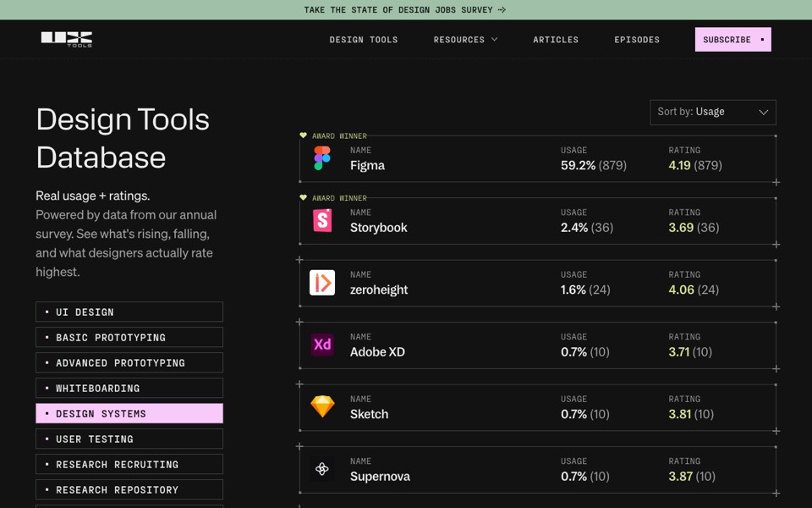Click the arrow in the survey banner
This screenshot has width=812, height=508.
coord(502,10)
